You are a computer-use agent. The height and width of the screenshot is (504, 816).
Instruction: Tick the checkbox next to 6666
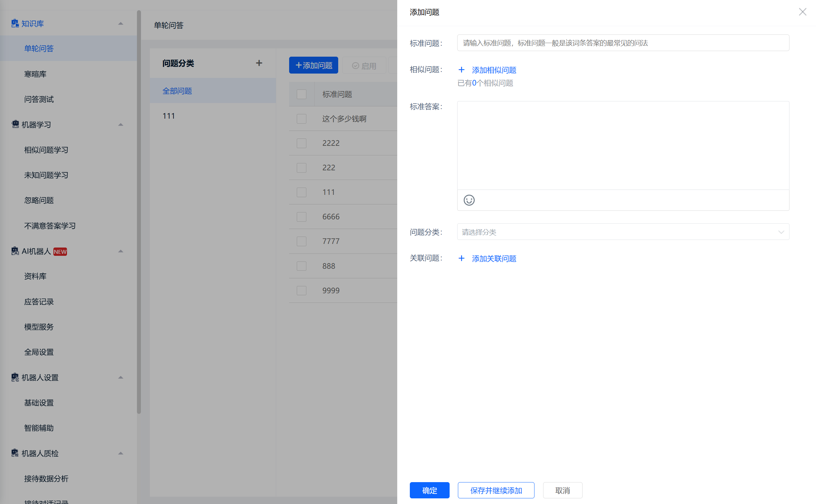[301, 217]
